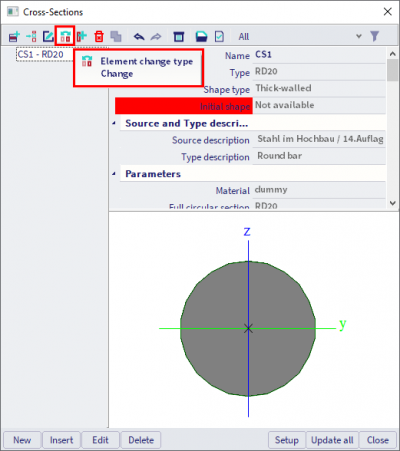Viewport: 400px width, 451px height.
Task: Click the Insert cross-section toolbar icon
Action: tap(32, 36)
